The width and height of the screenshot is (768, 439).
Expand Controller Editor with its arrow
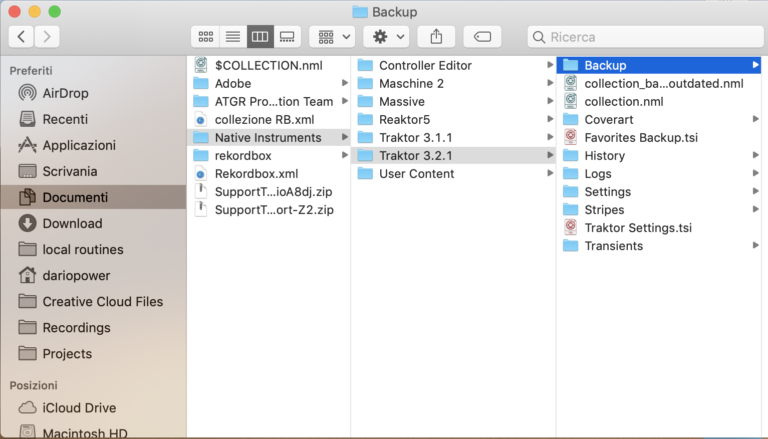click(550, 65)
